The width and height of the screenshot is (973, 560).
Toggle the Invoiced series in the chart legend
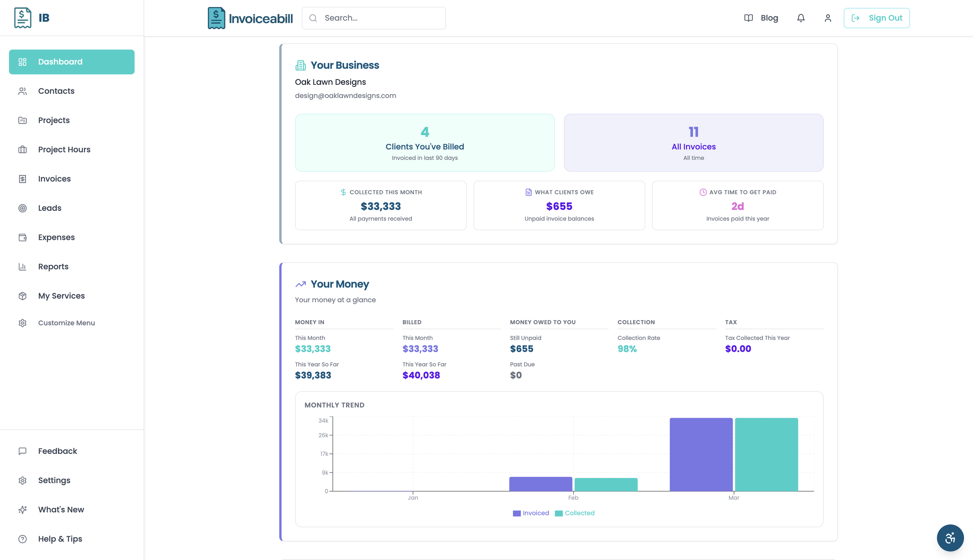click(531, 513)
